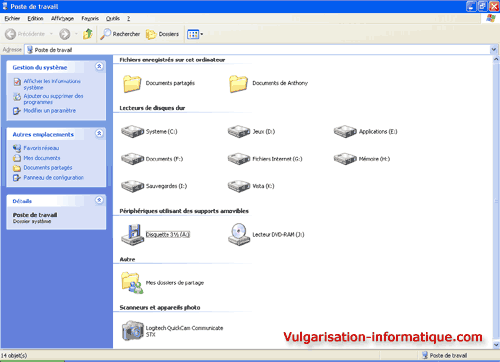Click the address field showing Poste de travail
The width and height of the screenshot is (500, 362).
coord(257,50)
